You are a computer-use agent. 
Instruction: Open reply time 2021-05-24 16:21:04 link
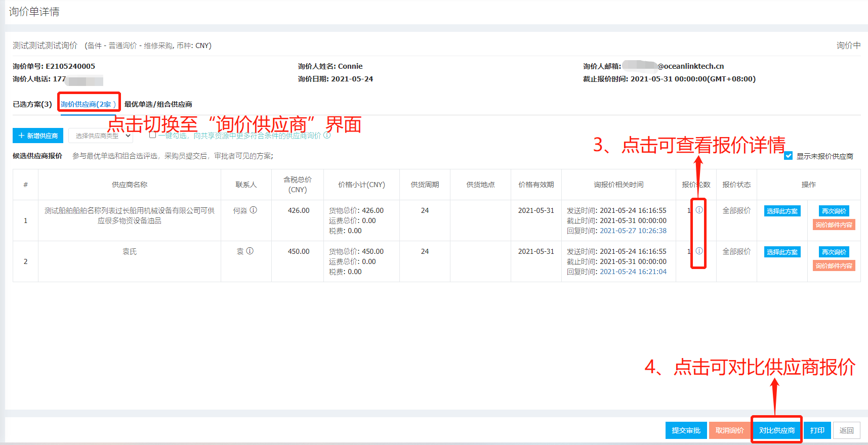coord(633,272)
